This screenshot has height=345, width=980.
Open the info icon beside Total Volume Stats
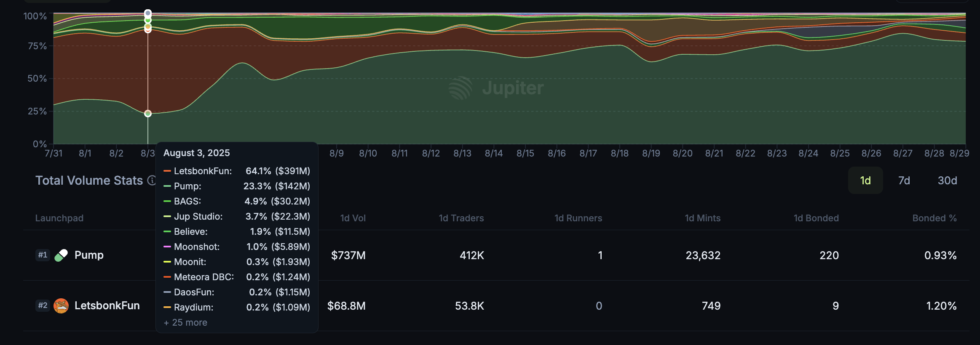coord(152,180)
